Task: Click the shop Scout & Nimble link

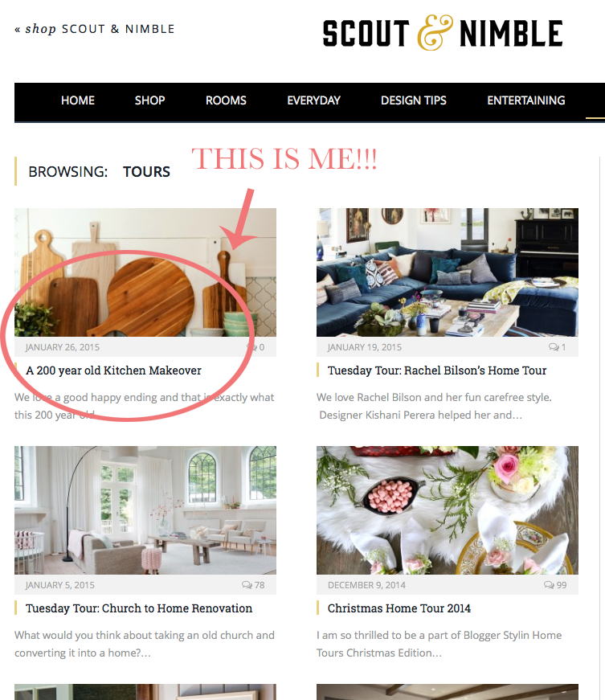Action: coord(95,29)
